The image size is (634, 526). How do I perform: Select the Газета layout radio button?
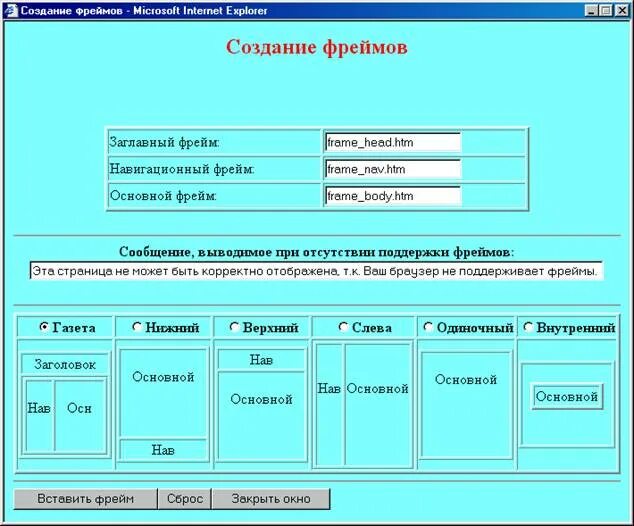click(44, 327)
